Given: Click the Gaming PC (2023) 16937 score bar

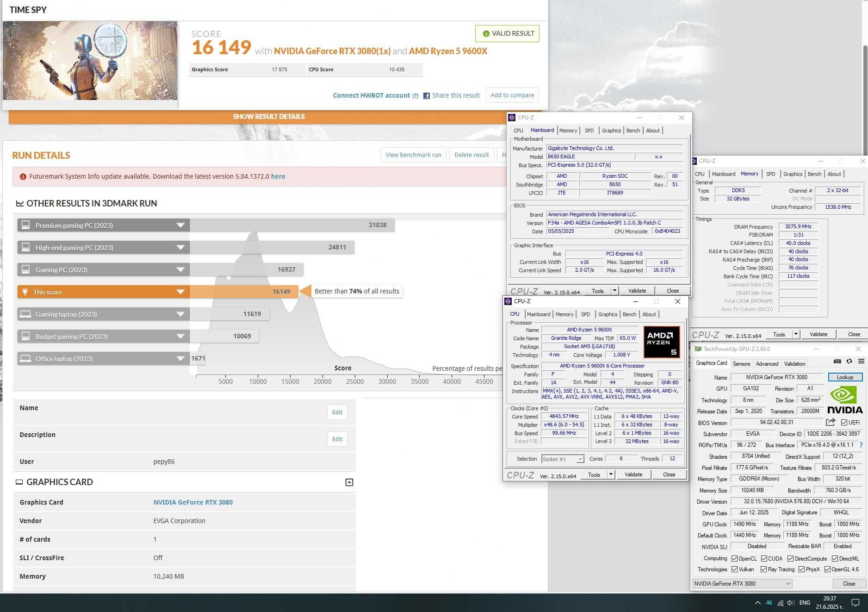Looking at the screenshot, I should coord(247,269).
